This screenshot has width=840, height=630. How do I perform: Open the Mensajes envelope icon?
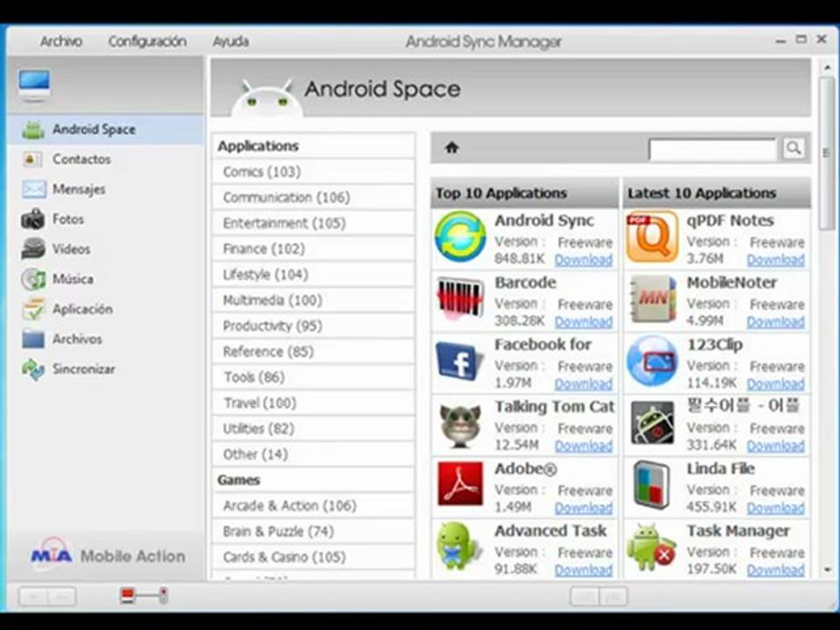coord(33,189)
